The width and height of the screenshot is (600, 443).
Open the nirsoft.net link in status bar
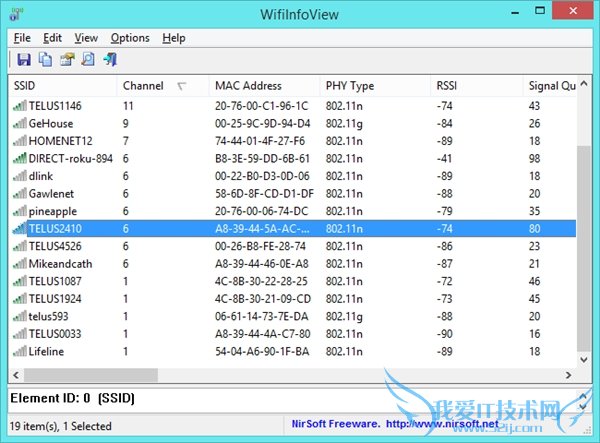point(442,424)
